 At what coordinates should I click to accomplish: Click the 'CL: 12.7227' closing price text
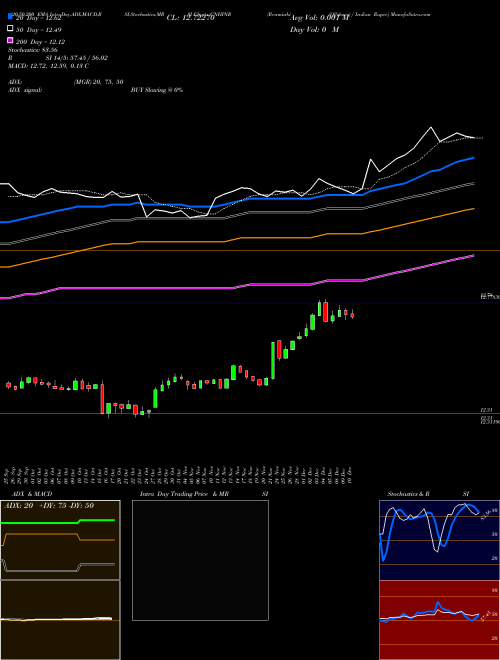pos(191,18)
